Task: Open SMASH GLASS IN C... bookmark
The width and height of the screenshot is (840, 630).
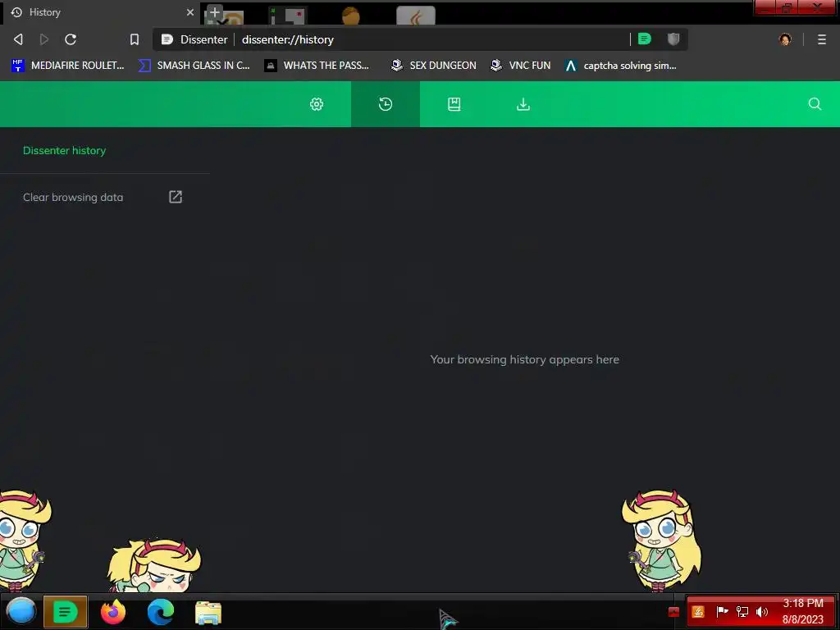Action: (x=194, y=66)
